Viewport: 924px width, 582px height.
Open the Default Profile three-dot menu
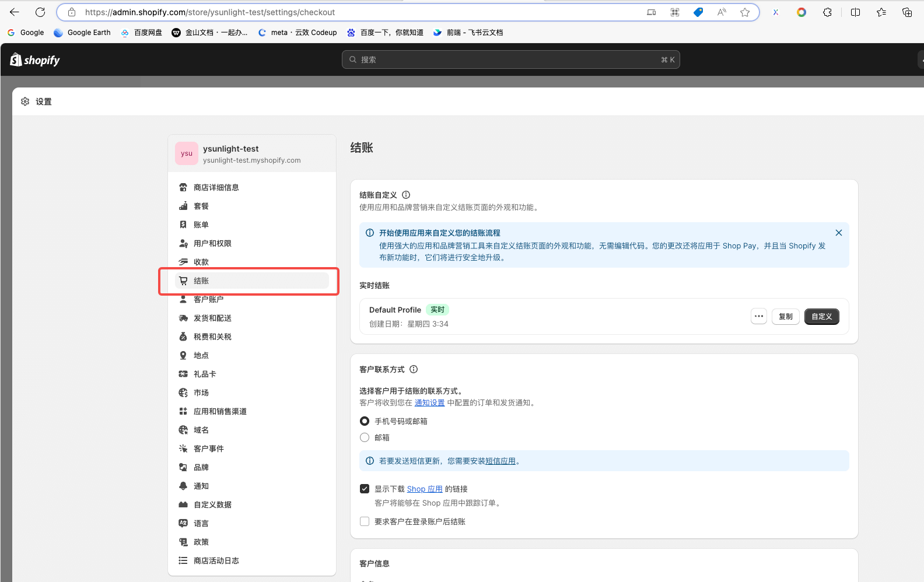(758, 316)
